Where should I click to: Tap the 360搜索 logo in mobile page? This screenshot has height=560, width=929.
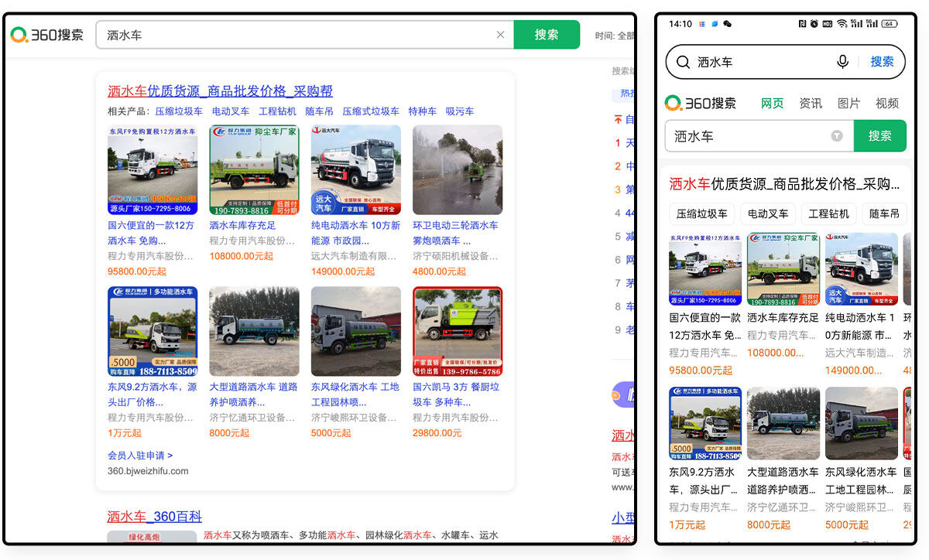[701, 103]
